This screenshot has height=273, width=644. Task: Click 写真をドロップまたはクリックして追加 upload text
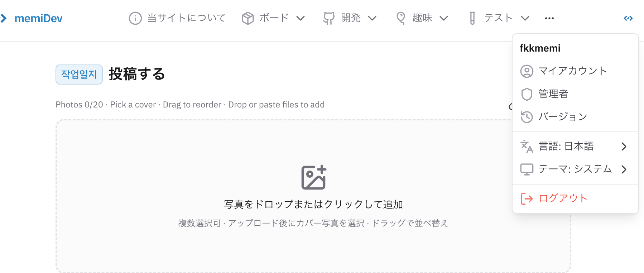313,204
